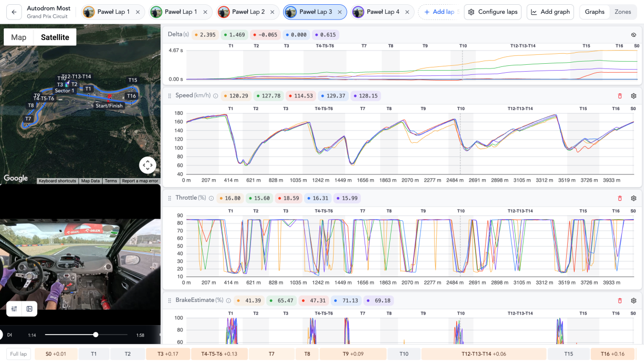Viewport: 644px width, 363px height.
Task: Select the Full lap segment
Action: point(18,354)
